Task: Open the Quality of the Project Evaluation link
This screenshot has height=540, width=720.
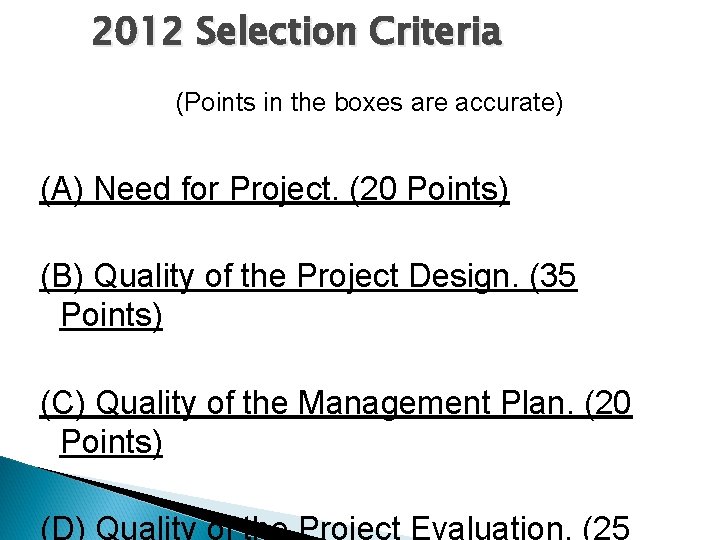Action: point(335,527)
